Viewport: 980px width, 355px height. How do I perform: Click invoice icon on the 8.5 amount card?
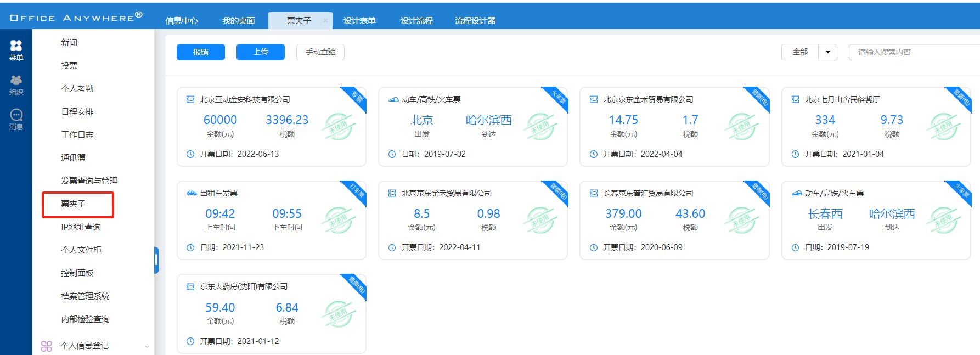(x=392, y=193)
